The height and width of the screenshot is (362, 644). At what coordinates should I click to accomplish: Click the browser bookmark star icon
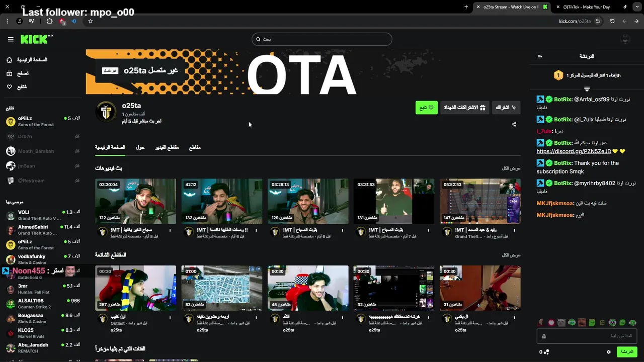coord(91,21)
